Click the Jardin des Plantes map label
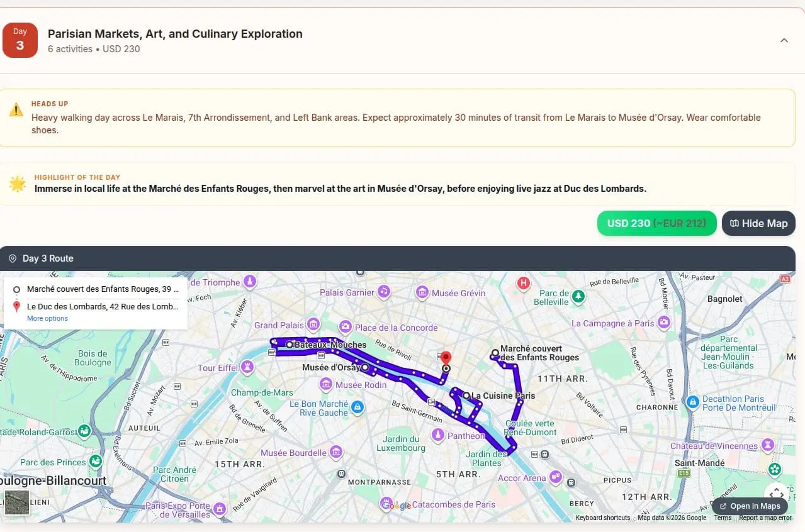 (487, 458)
